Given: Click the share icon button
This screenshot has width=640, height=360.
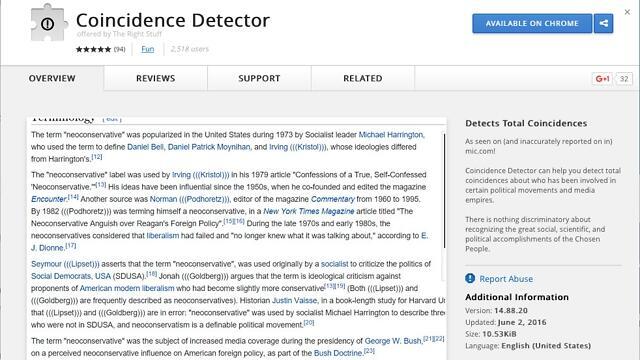Looking at the screenshot, I should (x=603, y=23).
